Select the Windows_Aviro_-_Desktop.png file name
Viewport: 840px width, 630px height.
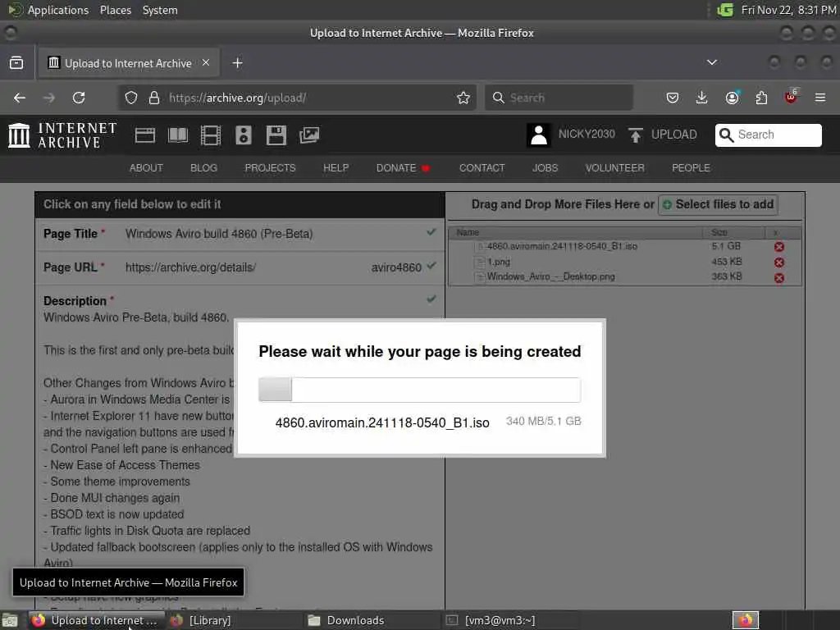pos(550,277)
